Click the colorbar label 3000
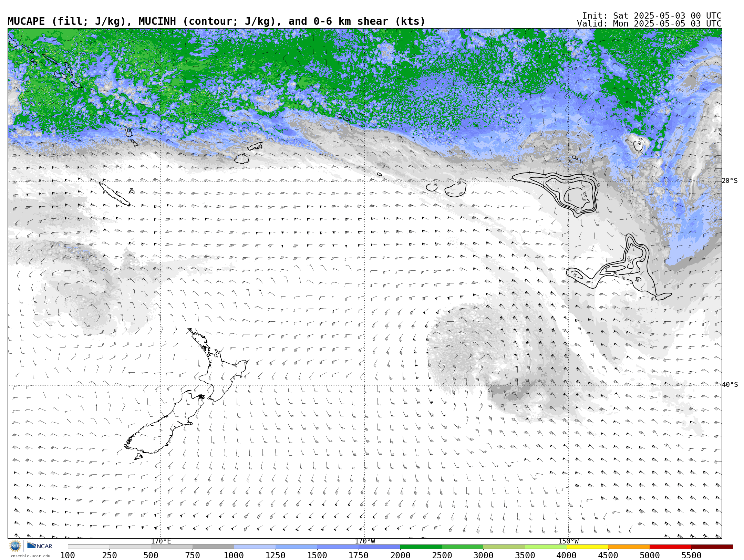The width and height of the screenshot is (744, 560). 483,556
